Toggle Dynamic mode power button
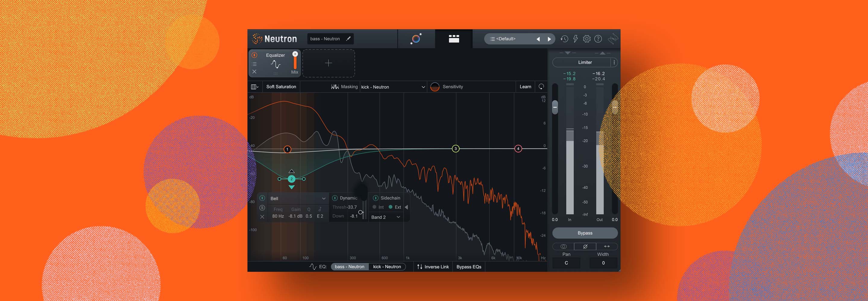The image size is (868, 301). pos(335,198)
